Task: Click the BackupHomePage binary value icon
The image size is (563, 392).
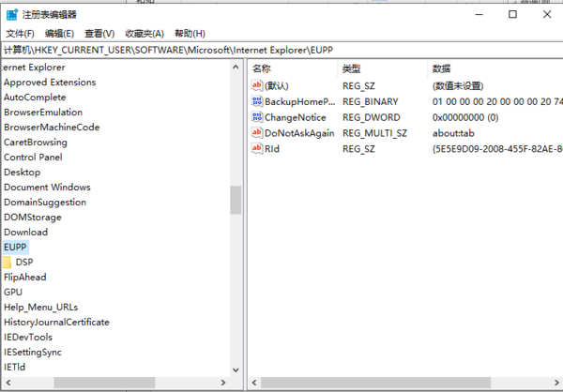Action: pos(257,101)
